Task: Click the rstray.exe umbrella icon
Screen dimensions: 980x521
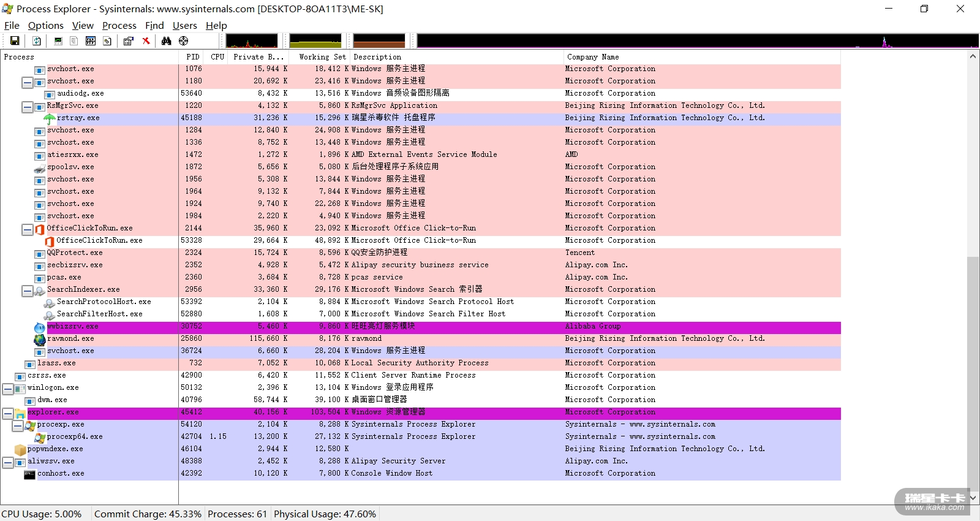Action: point(50,118)
